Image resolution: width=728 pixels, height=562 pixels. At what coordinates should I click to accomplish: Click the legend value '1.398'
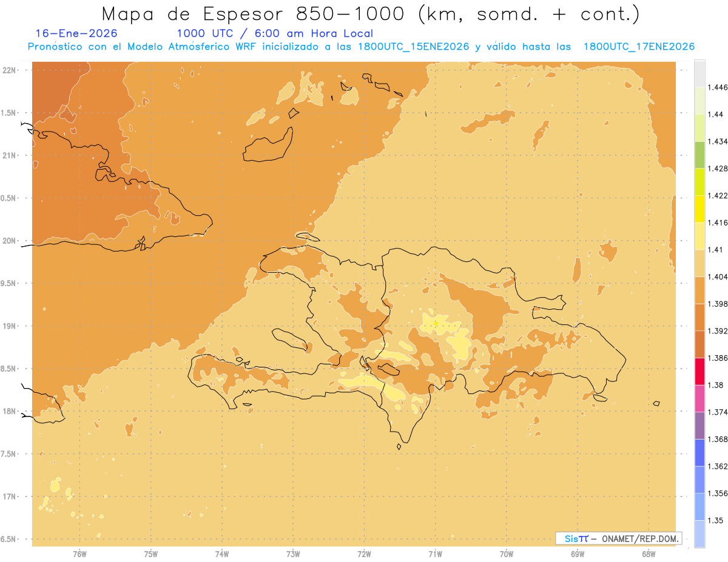(718, 304)
